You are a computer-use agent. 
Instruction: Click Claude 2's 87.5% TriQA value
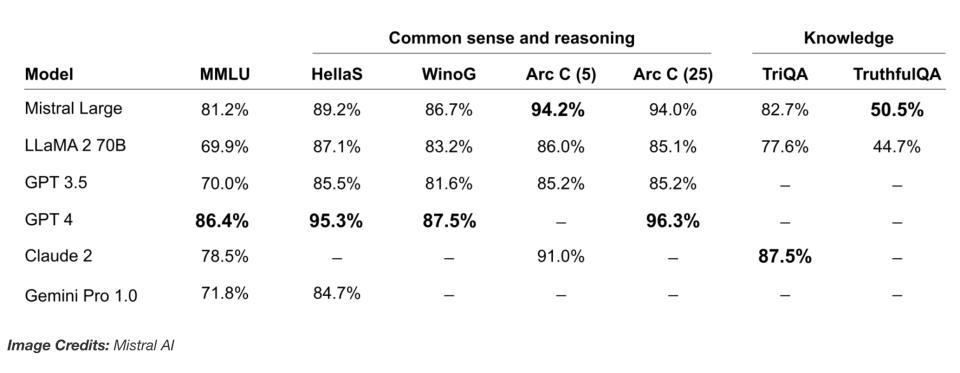785,257
